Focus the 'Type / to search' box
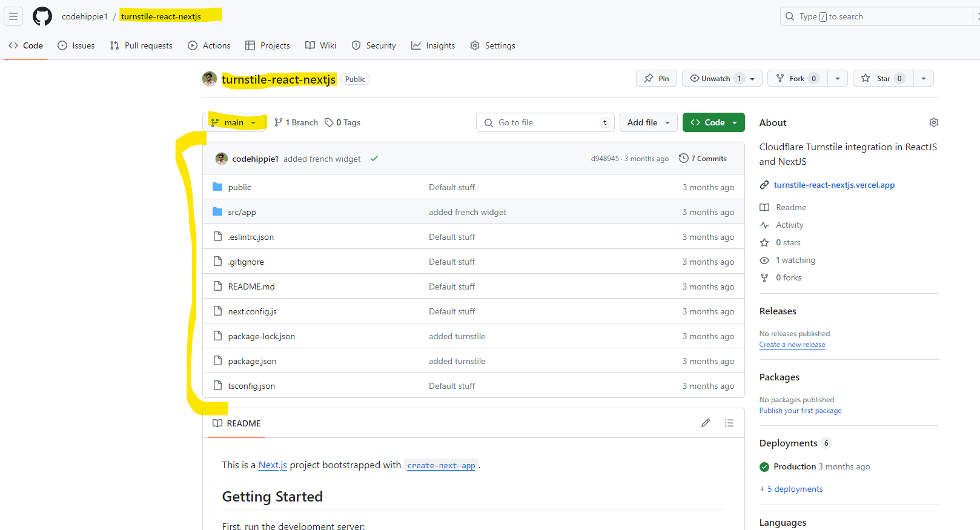Screen dimensions: 980x530 pyautogui.click(x=878, y=16)
